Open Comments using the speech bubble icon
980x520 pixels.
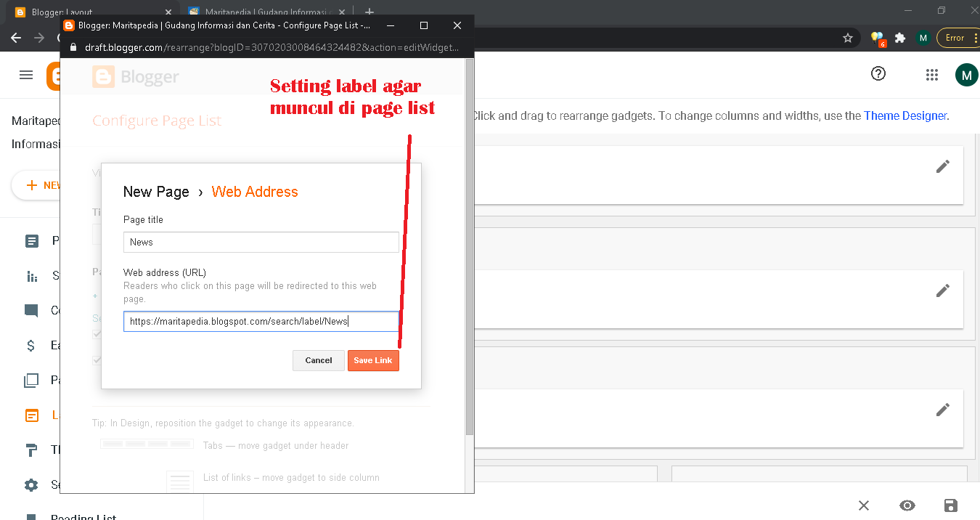(31, 310)
